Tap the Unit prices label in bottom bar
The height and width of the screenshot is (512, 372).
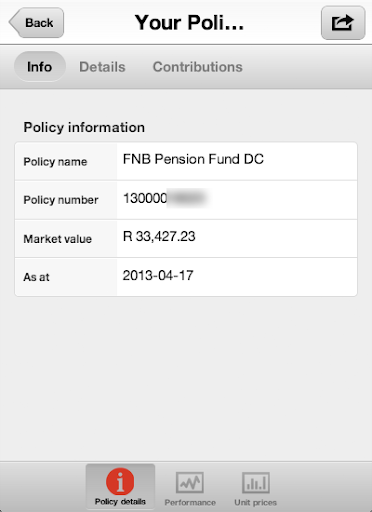[x=256, y=502]
